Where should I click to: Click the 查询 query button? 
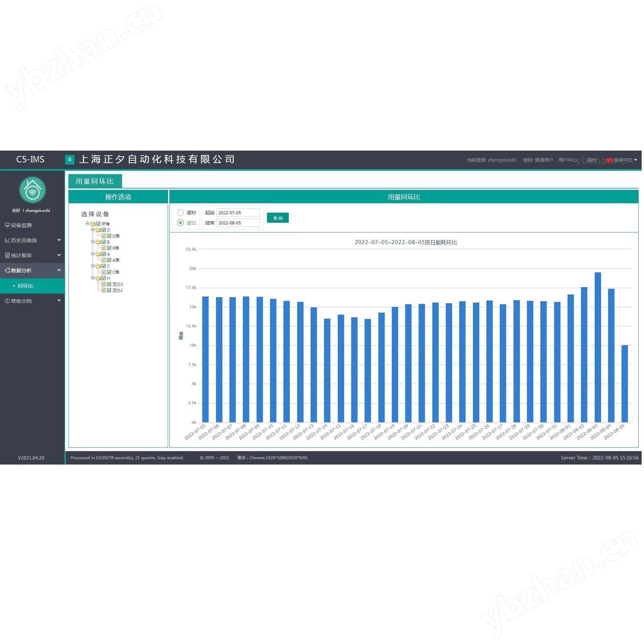point(278,218)
